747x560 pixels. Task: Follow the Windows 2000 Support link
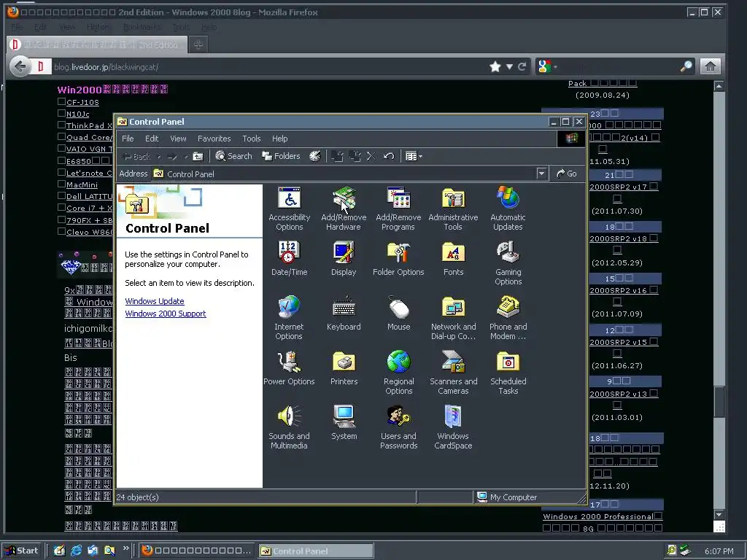pos(166,314)
